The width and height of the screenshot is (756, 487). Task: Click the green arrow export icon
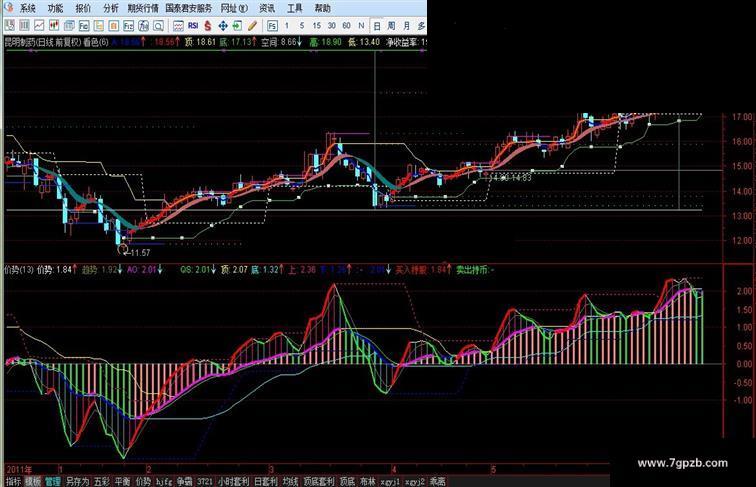(237, 26)
